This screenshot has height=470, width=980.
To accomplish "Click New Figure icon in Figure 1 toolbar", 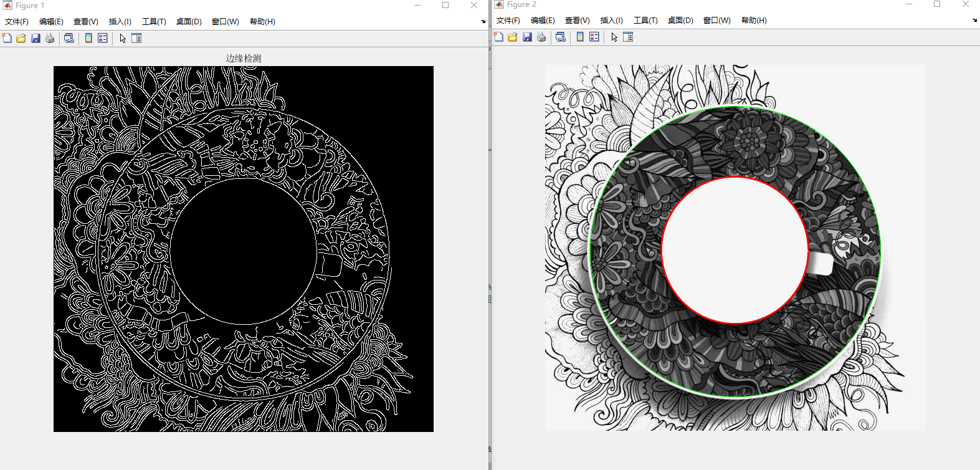I will click(x=7, y=38).
